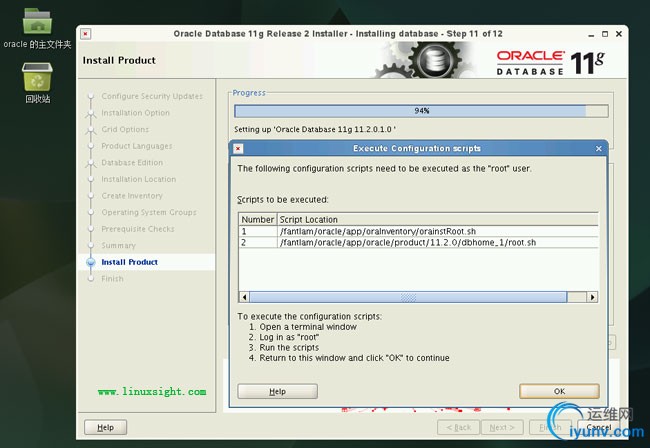650x448 pixels.
Task: Click the scripts table scroll right arrow
Action: [592, 297]
